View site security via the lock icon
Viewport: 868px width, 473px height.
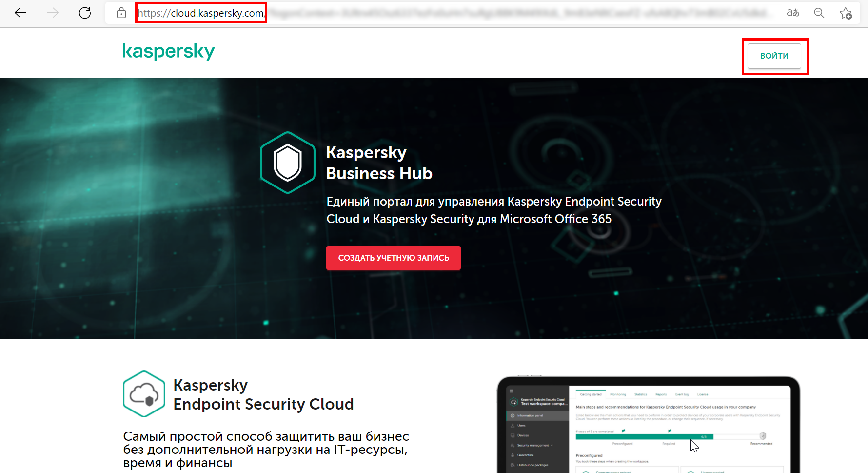(x=121, y=13)
